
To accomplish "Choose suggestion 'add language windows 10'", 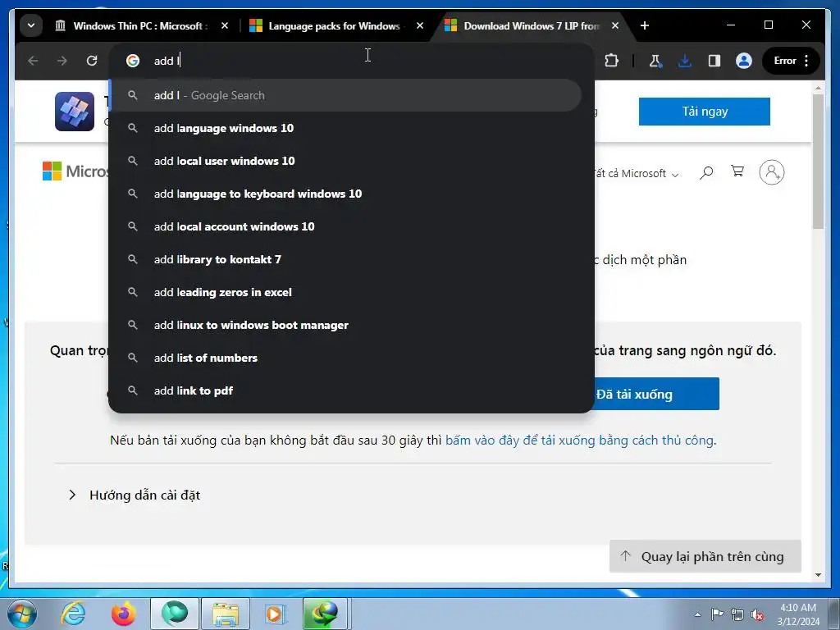I will click(x=345, y=128).
